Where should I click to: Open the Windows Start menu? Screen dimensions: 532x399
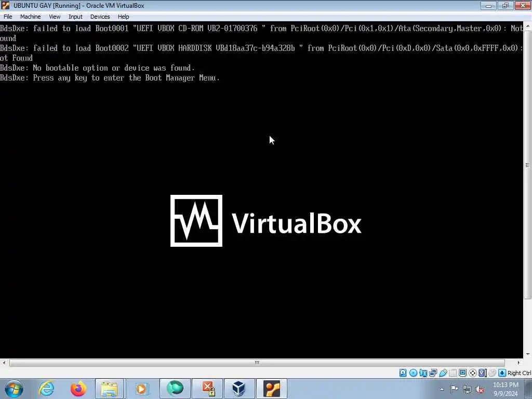(14, 389)
